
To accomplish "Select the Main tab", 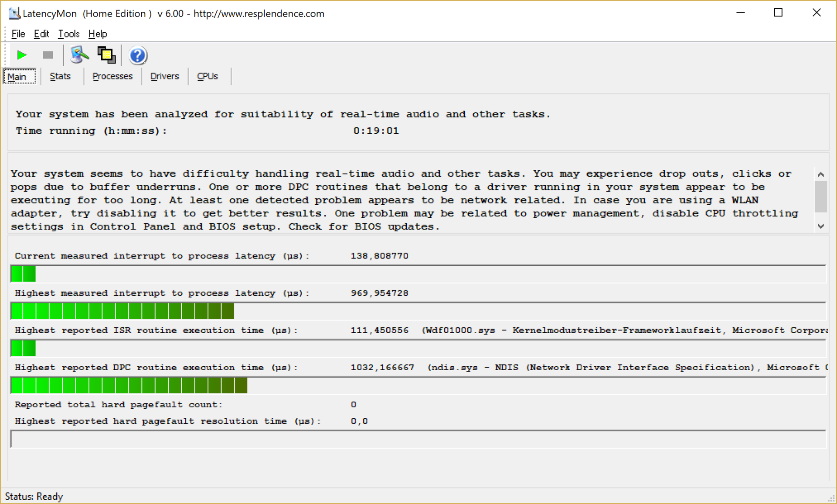I will 17,77.
